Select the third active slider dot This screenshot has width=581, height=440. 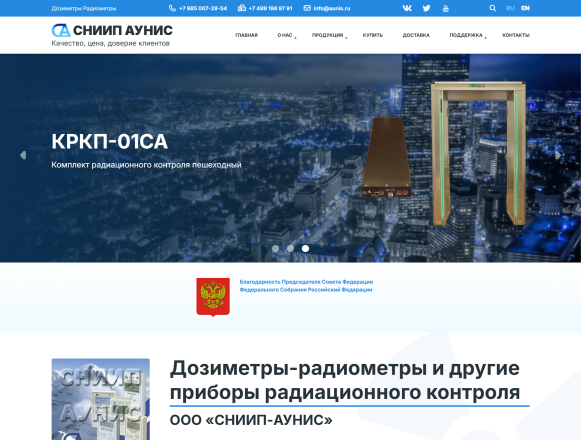pos(305,248)
